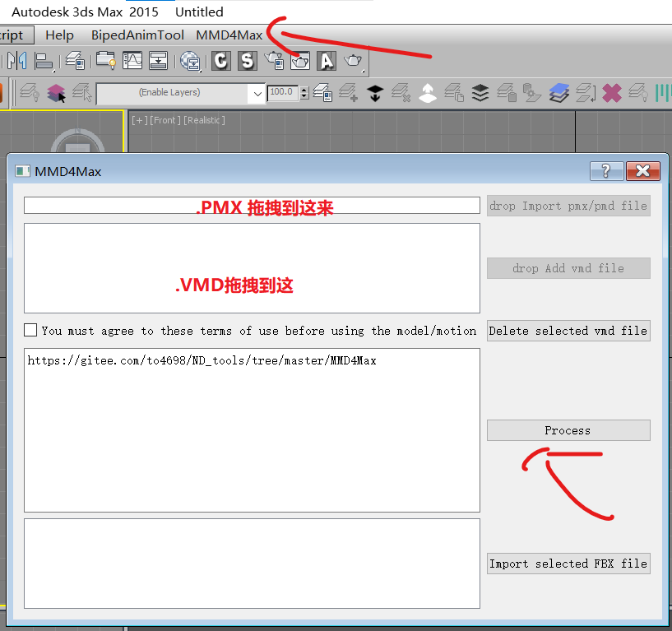Click the white layer with up arrow icon
This screenshot has width=672, height=631.
point(427,93)
